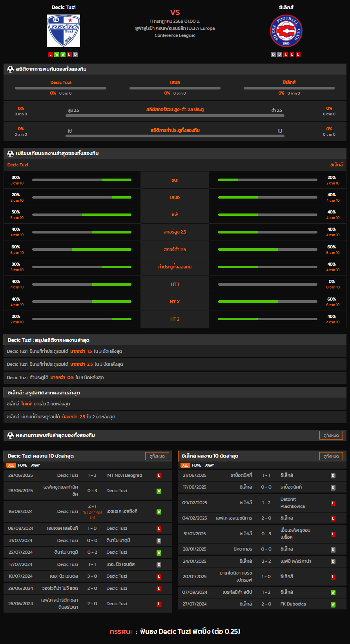
Task: Click soccer ball icon beside head-to-head stats header
Action: point(11,69)
